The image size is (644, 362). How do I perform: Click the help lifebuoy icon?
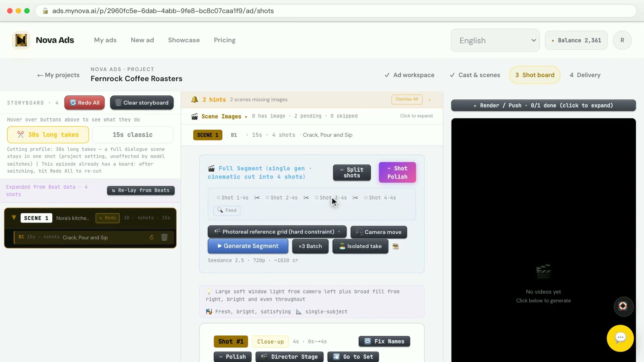click(623, 306)
